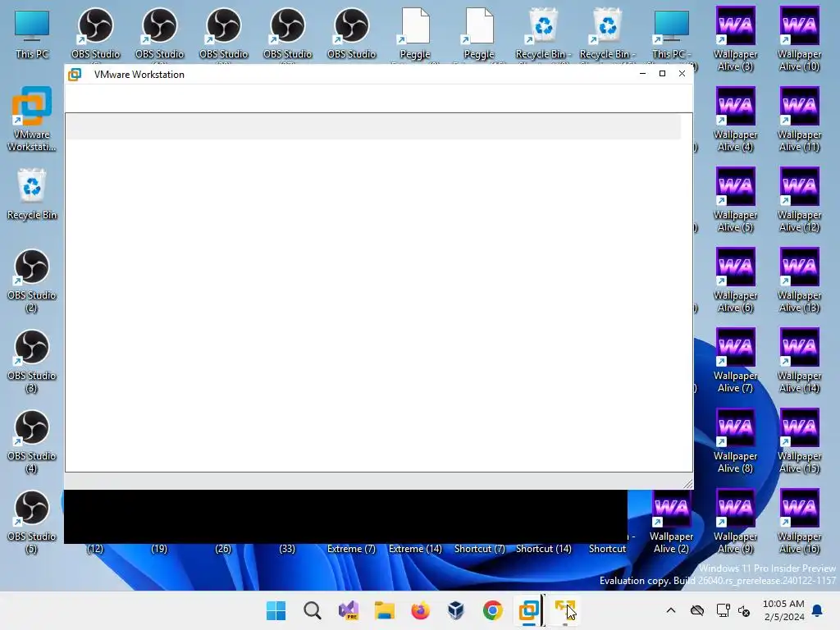
Task: Select the OBS Studio (4) shortcut
Action: [32, 441]
